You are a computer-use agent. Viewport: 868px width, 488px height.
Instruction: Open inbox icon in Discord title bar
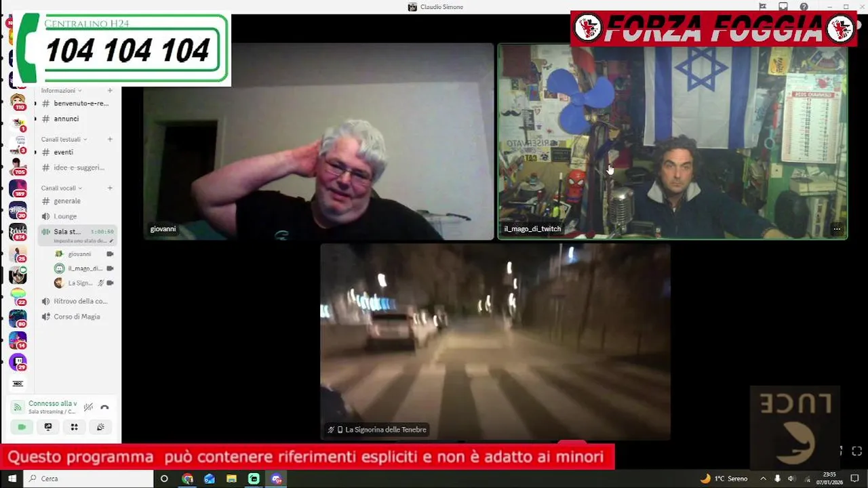tap(783, 7)
